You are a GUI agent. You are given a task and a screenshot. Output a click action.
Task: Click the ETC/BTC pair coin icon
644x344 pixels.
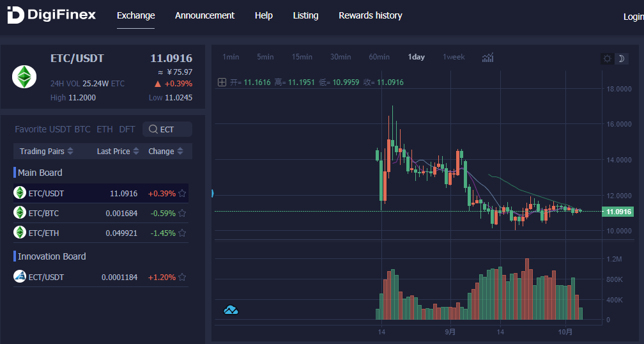[x=20, y=213]
